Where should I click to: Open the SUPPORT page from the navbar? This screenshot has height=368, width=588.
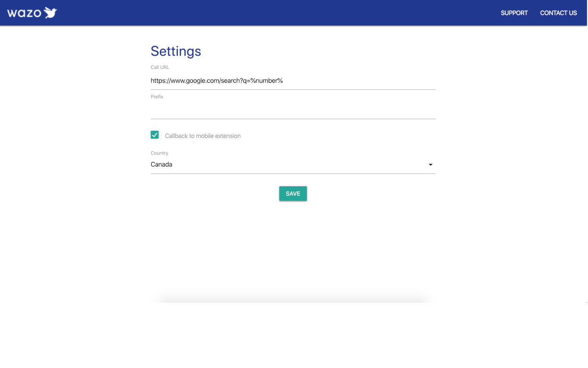click(x=514, y=13)
